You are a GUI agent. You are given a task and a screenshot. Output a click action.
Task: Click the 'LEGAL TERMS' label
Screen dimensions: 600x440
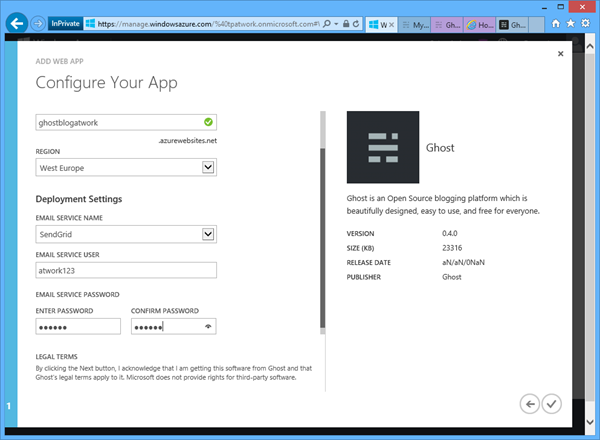click(x=57, y=357)
